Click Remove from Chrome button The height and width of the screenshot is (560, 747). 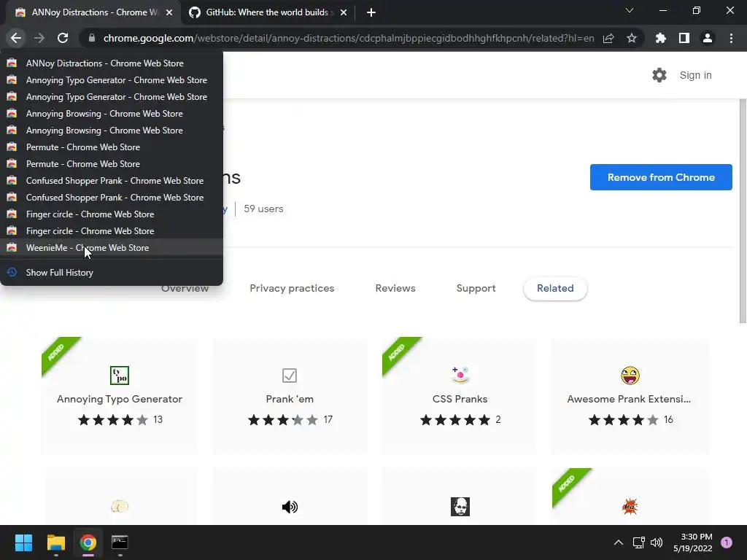pos(661,177)
